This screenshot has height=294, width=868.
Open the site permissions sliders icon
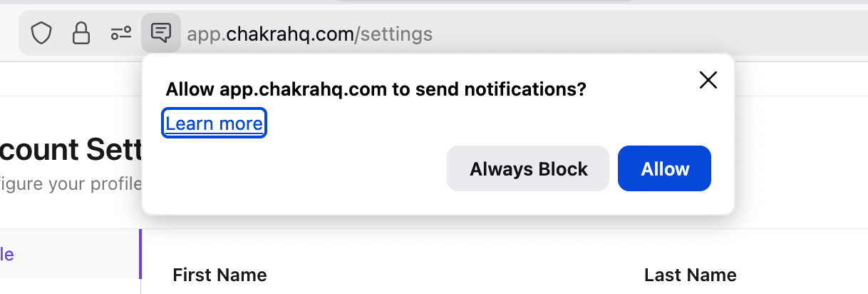coord(120,33)
